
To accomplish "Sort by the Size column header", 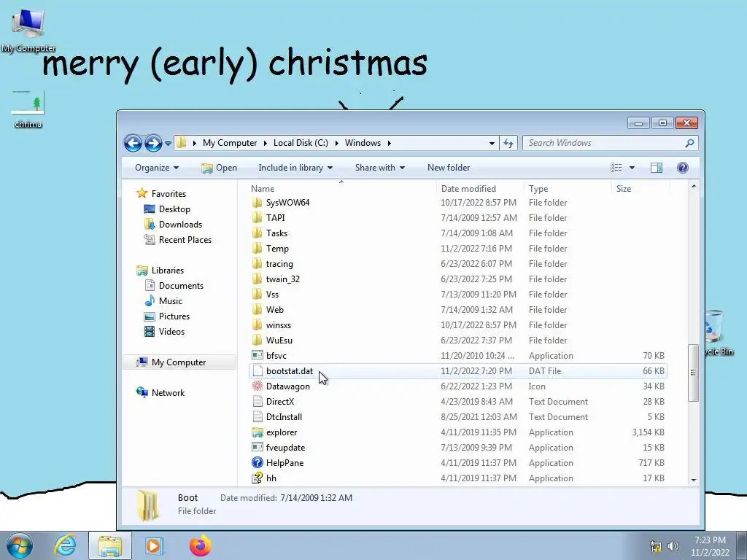I will (624, 189).
